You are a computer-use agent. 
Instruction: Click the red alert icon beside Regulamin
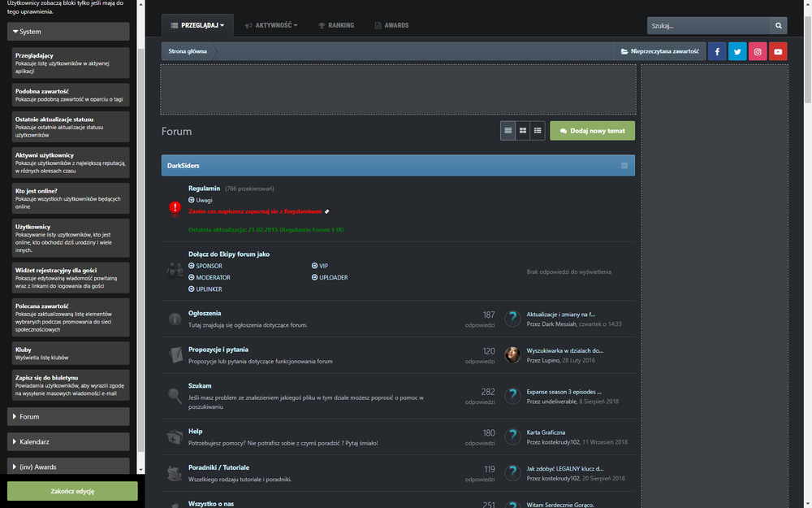(x=175, y=208)
